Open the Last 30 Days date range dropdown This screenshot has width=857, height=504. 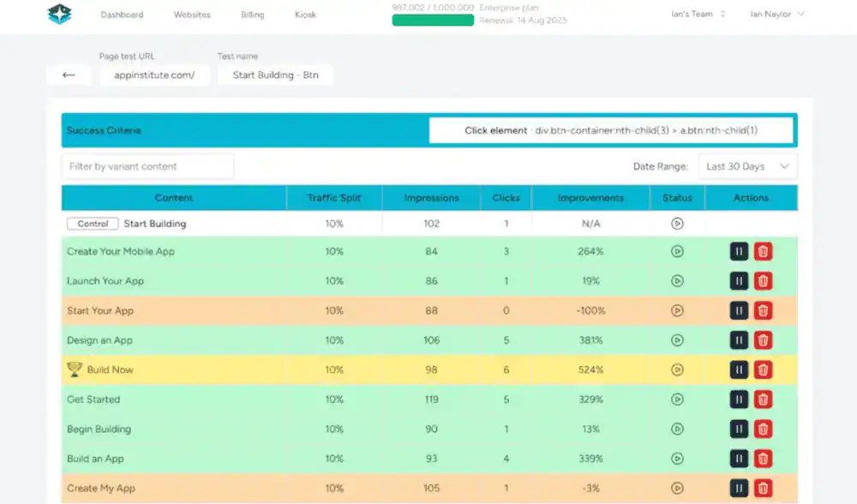pos(747,166)
